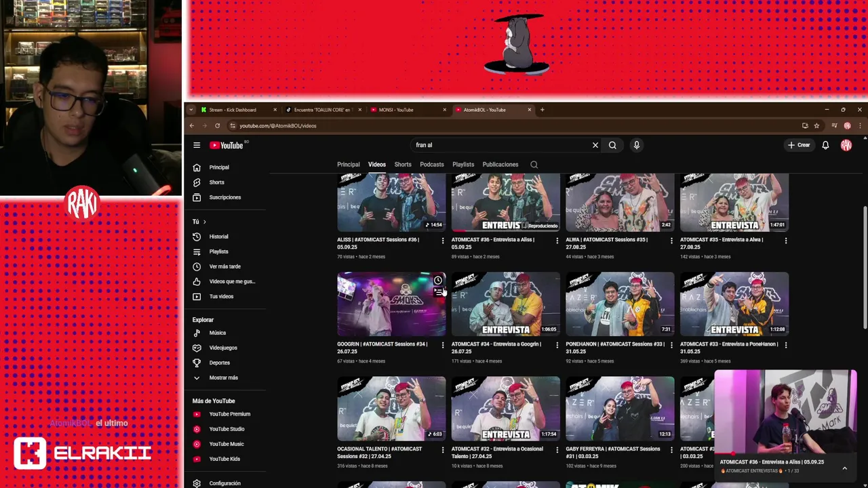This screenshot has height=488, width=868.
Task: Open the browser tab search dropdown
Action: 191,110
